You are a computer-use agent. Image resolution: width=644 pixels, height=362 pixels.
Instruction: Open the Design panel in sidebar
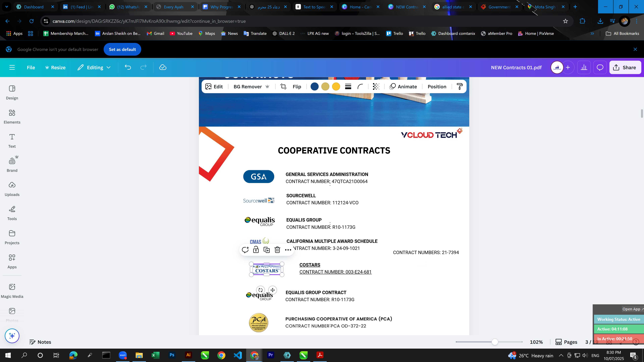(12, 93)
